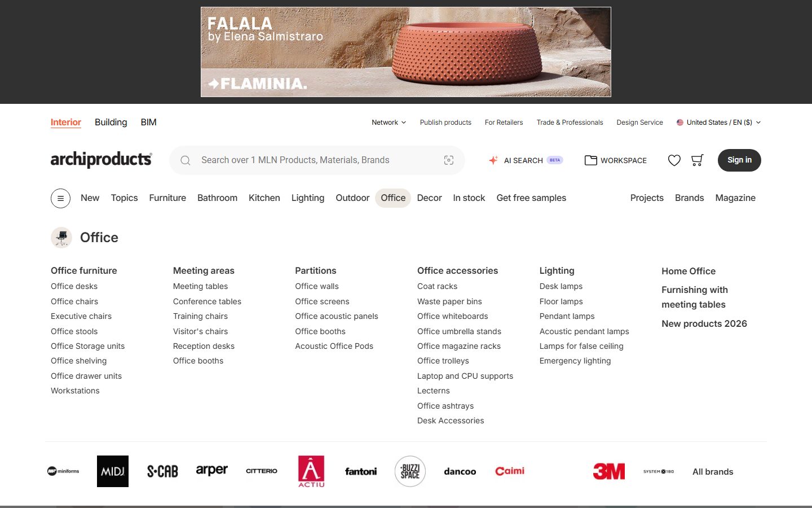Open Workspace folder icon
This screenshot has width=812, height=508.
pos(590,160)
